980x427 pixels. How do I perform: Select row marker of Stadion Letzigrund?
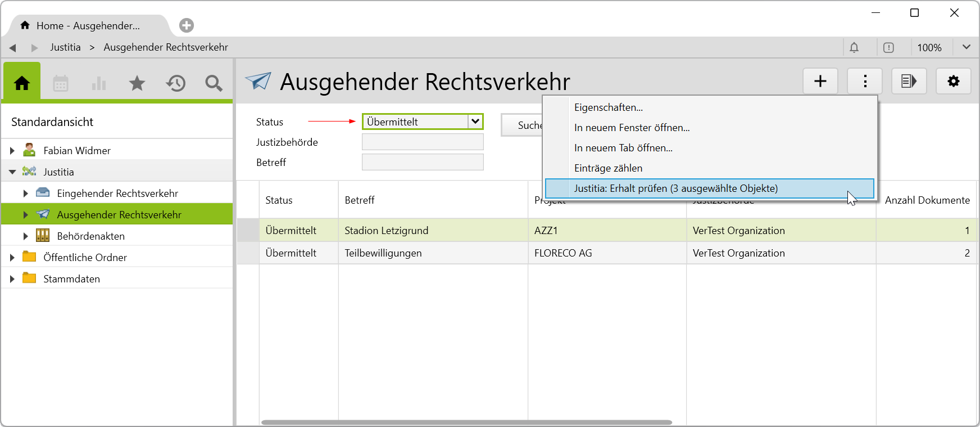(248, 230)
